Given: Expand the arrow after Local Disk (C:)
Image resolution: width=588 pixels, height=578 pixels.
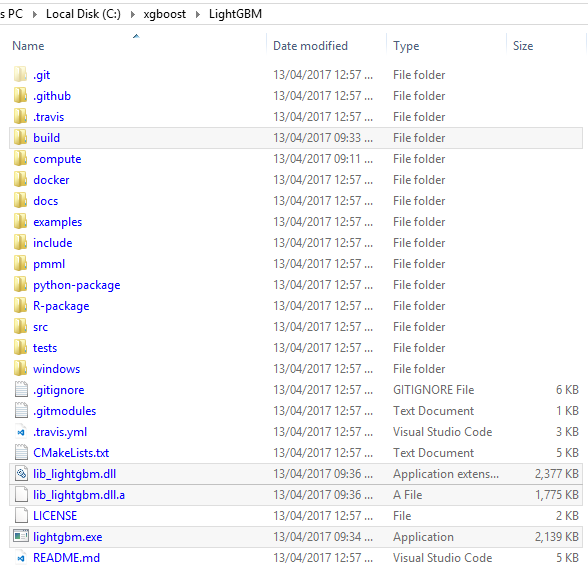Looking at the screenshot, I should pyautogui.click(x=133, y=15).
